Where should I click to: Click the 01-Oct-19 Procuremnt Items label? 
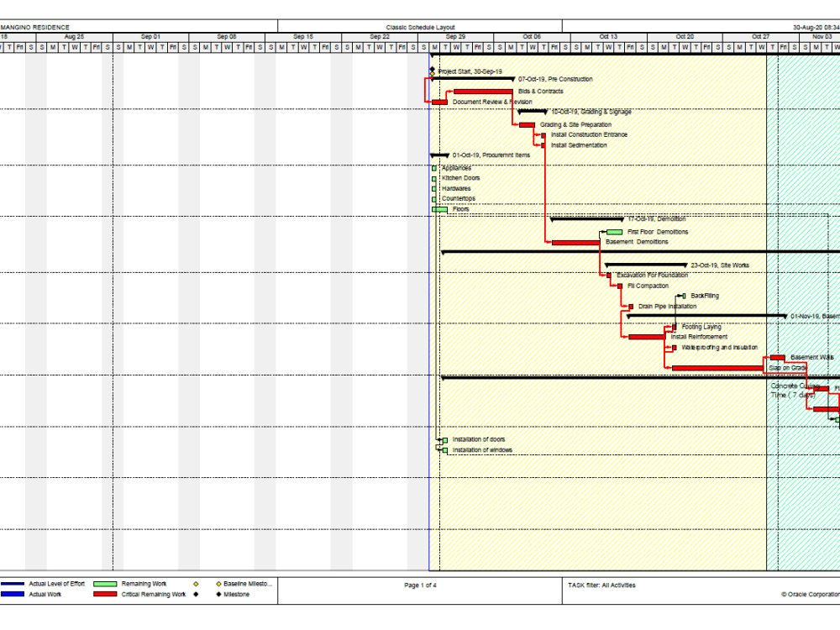coord(491,155)
